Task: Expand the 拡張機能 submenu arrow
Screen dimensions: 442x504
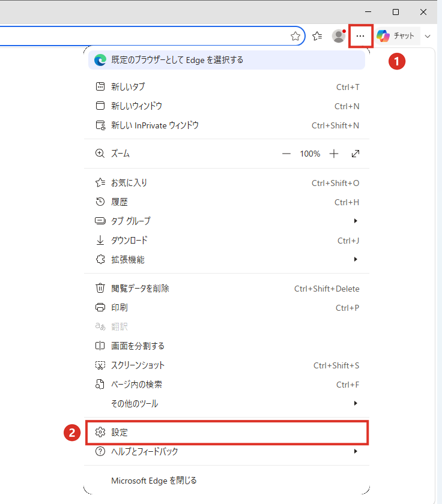Action: click(x=356, y=259)
